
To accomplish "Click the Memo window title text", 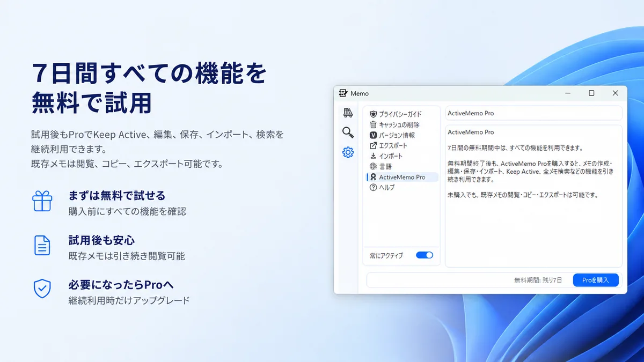I will point(360,93).
